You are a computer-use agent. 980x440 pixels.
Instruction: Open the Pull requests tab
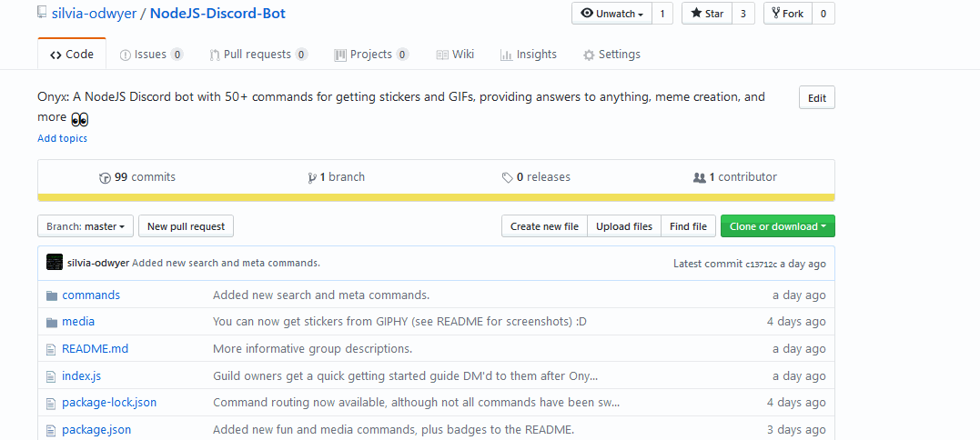258,55
